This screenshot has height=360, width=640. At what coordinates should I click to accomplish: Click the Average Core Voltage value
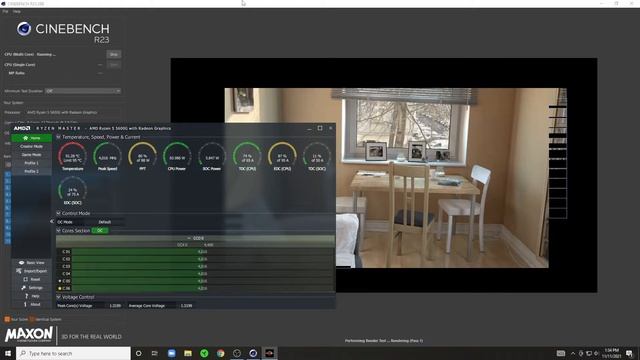[186, 305]
